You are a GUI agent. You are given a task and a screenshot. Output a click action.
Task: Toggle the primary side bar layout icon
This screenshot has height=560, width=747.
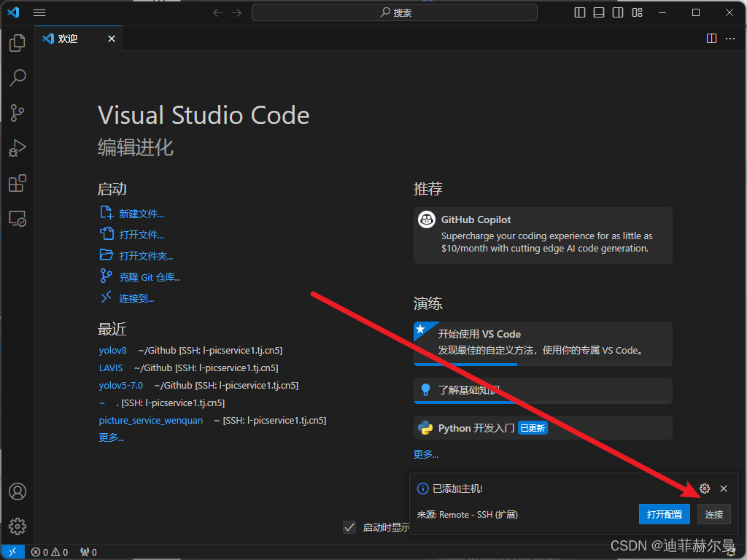pyautogui.click(x=580, y=13)
